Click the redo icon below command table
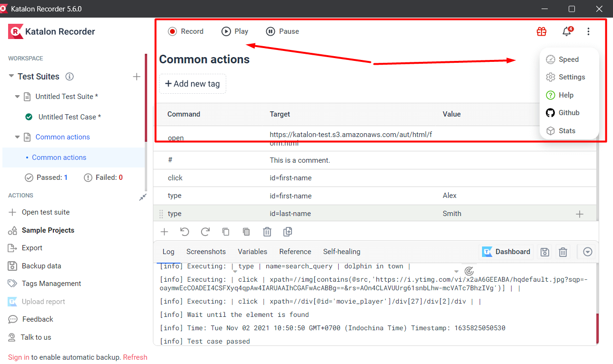The width and height of the screenshot is (613, 364). (x=205, y=232)
